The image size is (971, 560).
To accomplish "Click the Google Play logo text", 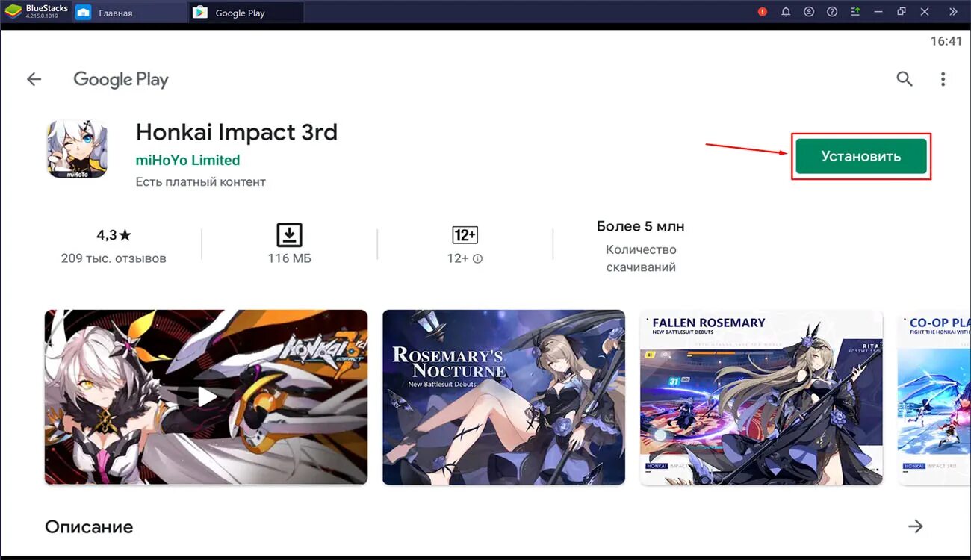I will 121,80.
